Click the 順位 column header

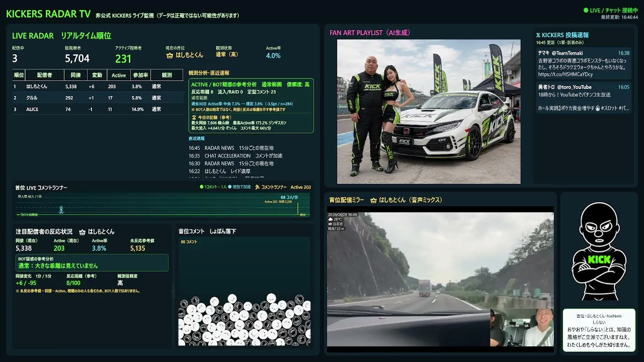click(19, 75)
